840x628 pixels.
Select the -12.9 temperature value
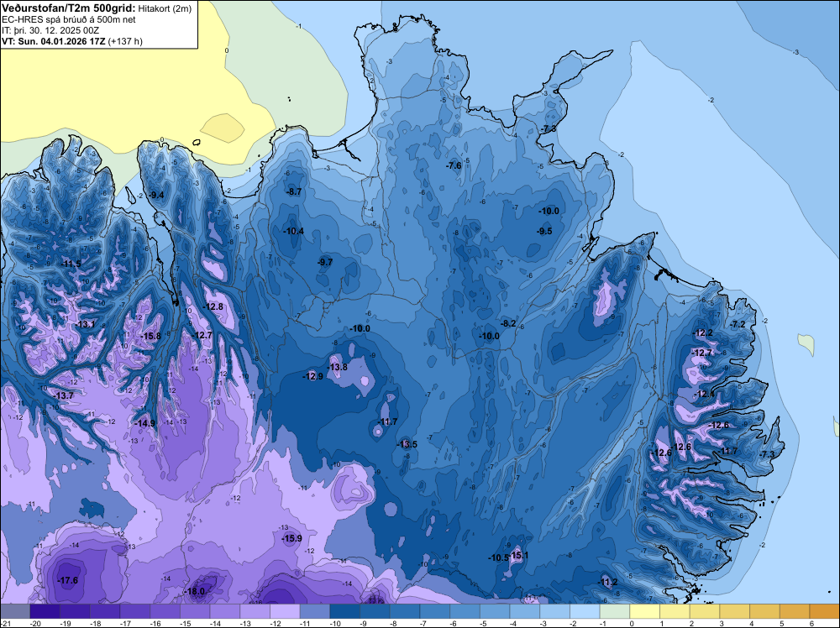pyautogui.click(x=312, y=376)
